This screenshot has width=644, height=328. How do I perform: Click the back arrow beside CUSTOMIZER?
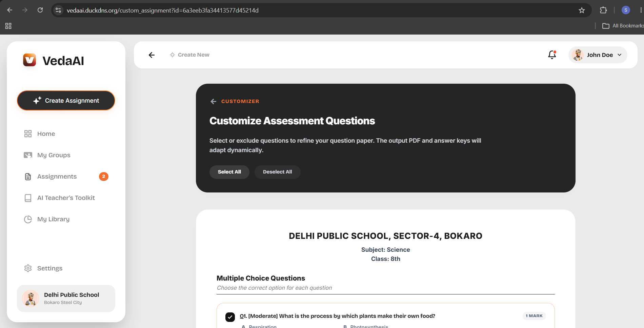pyautogui.click(x=213, y=101)
